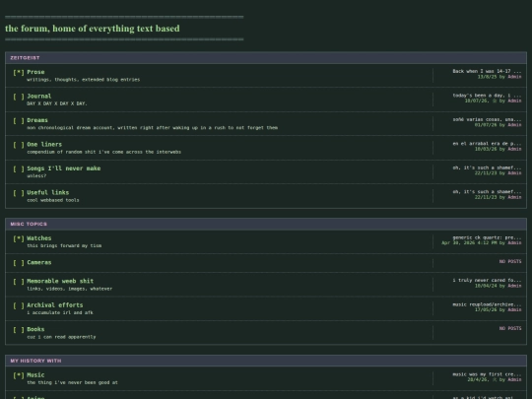
Task: Click Admin author link in Journal row
Action: tap(514, 100)
